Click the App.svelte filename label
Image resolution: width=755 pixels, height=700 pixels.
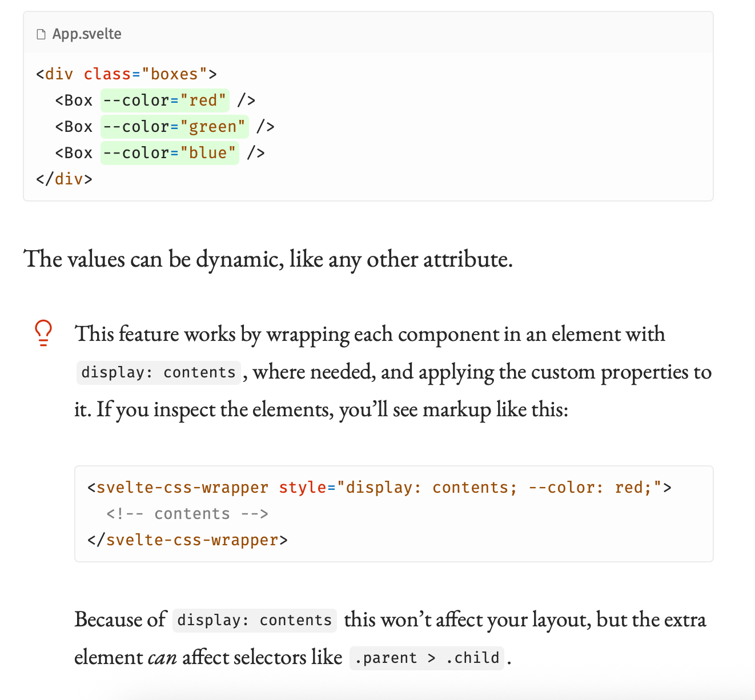pyautogui.click(x=87, y=34)
